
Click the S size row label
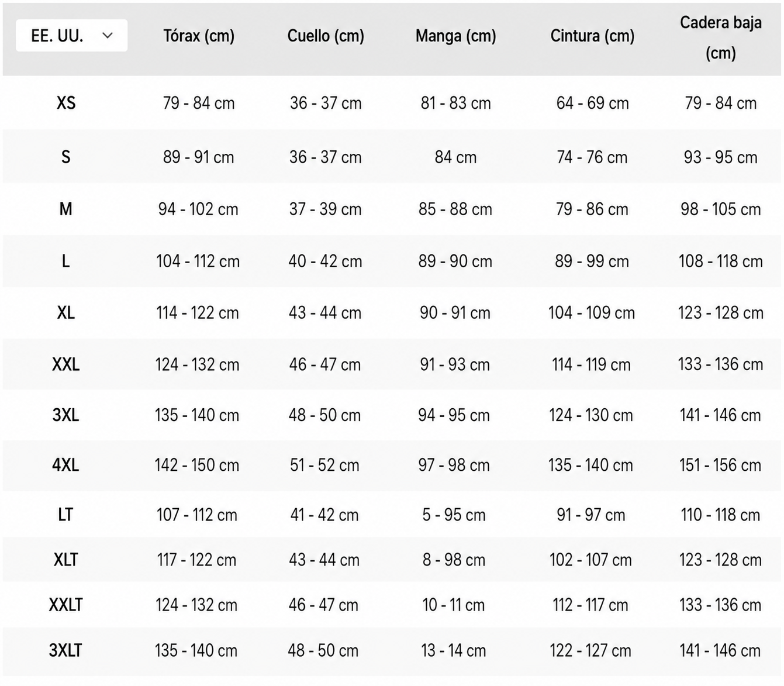[66, 157]
